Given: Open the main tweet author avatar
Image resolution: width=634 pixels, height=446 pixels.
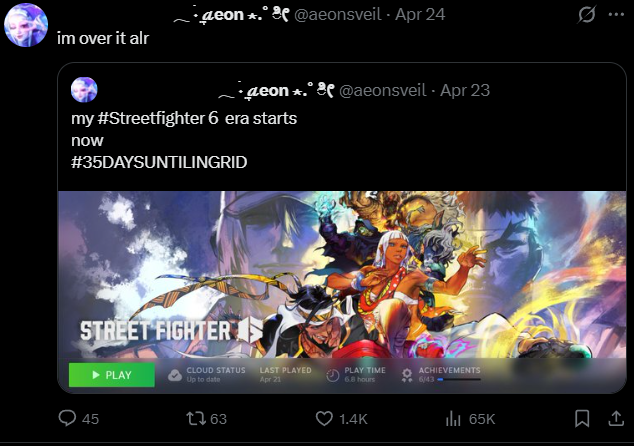Looking at the screenshot, I should (x=26, y=25).
